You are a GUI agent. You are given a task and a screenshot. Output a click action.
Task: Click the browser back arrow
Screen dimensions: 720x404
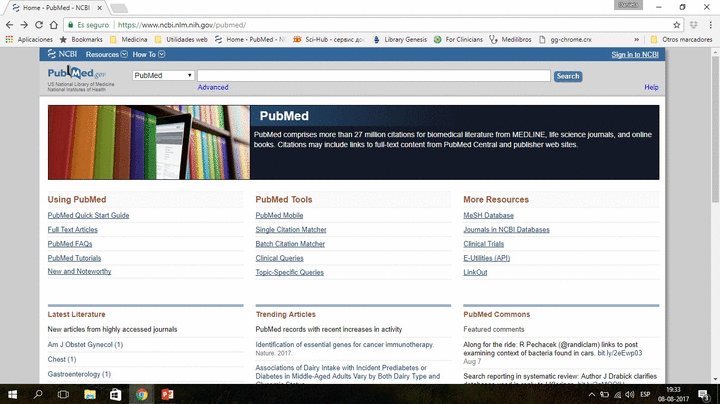tap(10, 24)
